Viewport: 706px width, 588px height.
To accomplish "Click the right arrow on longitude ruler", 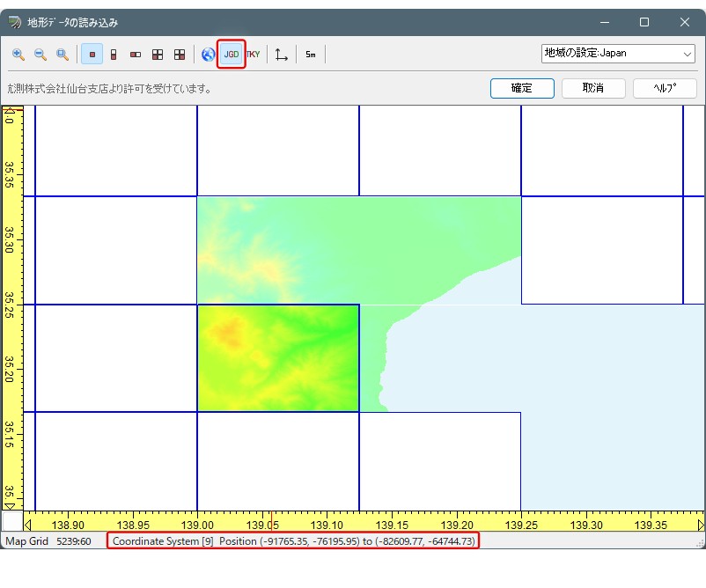I will click(701, 525).
